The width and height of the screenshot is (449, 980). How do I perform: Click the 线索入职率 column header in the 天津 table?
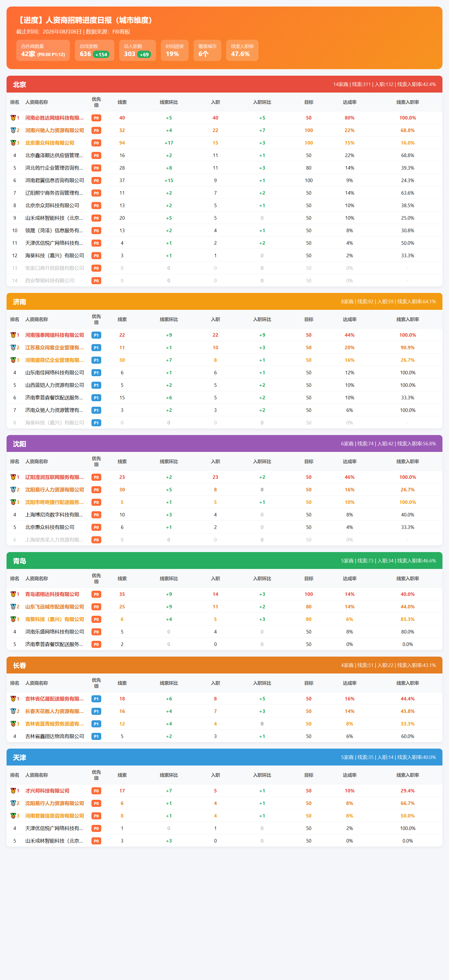click(x=408, y=775)
